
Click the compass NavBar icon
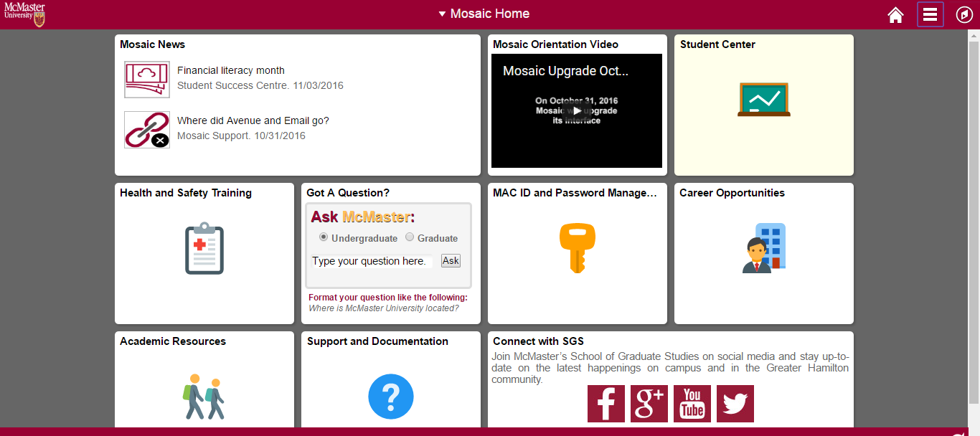pyautogui.click(x=964, y=15)
